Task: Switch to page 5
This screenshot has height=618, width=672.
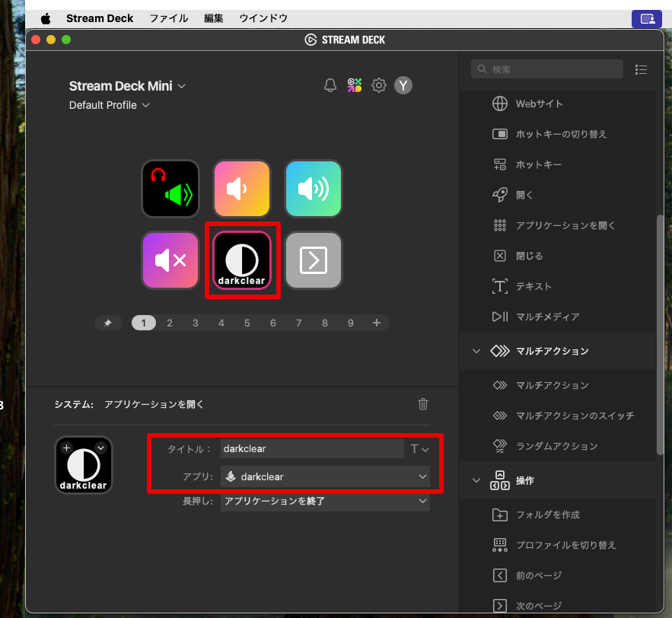Action: coord(247,323)
